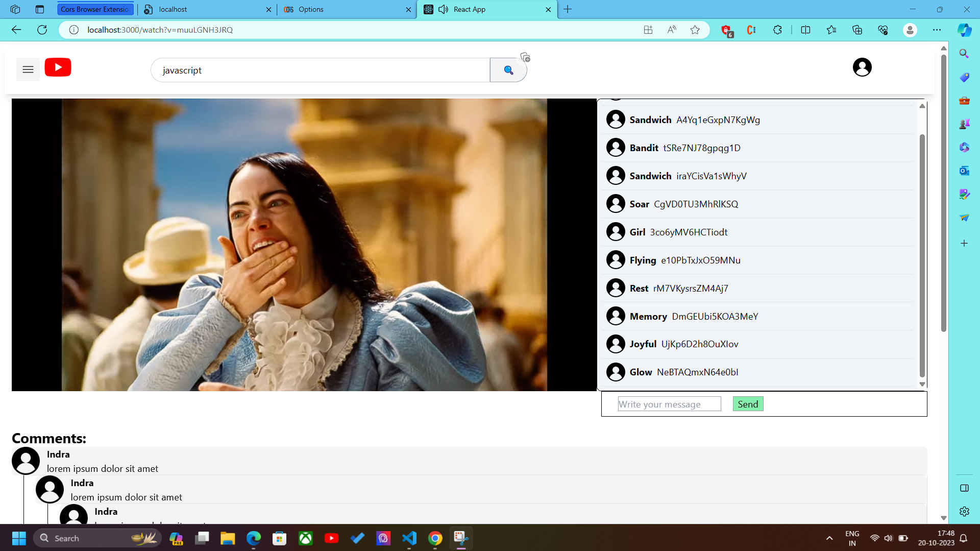Click the browser refresh icon
Screen dimensions: 980x551
[42, 30]
